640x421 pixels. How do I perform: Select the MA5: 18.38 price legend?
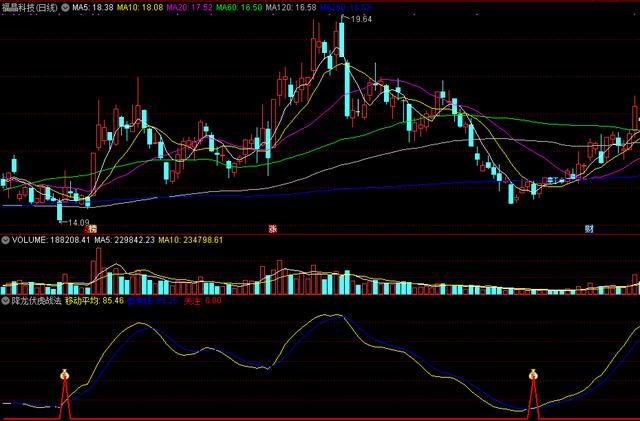(x=92, y=7)
